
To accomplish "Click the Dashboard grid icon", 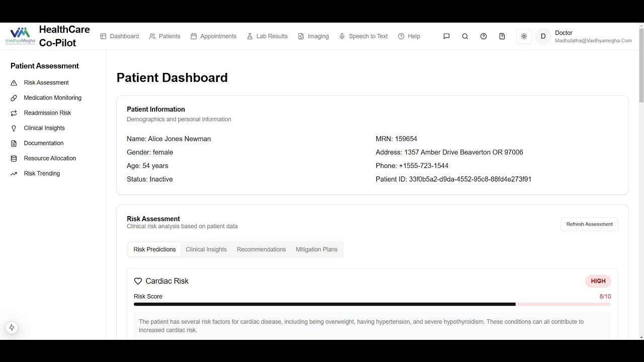I will 103,36.
